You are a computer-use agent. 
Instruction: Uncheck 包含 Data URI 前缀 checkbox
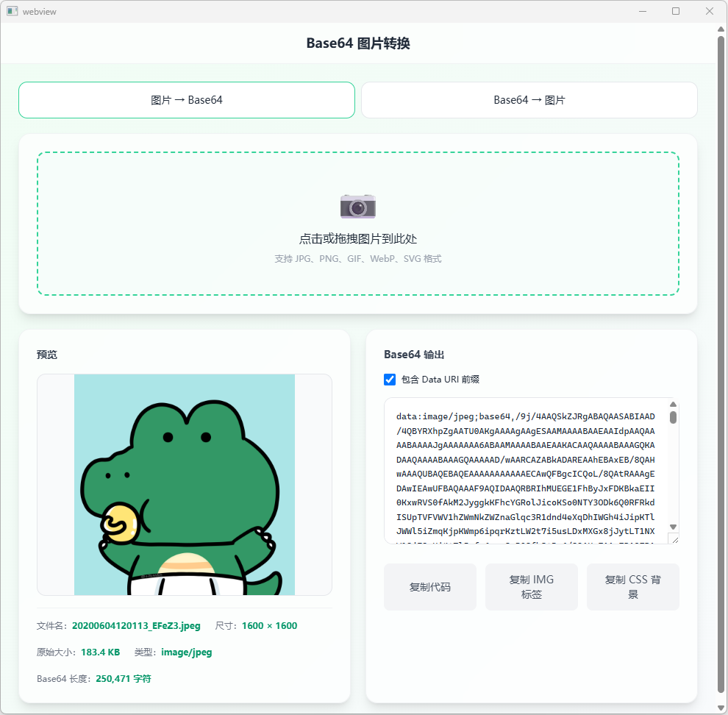click(x=390, y=380)
